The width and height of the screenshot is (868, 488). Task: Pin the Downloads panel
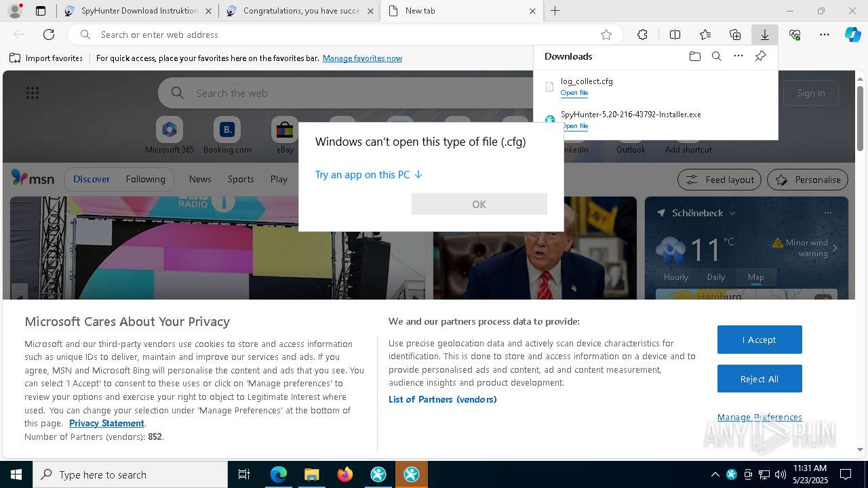point(760,56)
